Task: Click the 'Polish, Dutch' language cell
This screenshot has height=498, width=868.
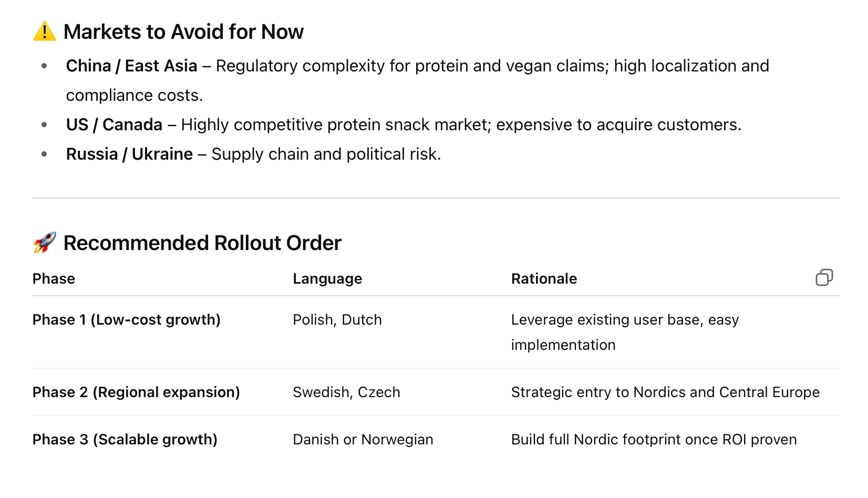Action: [337, 320]
